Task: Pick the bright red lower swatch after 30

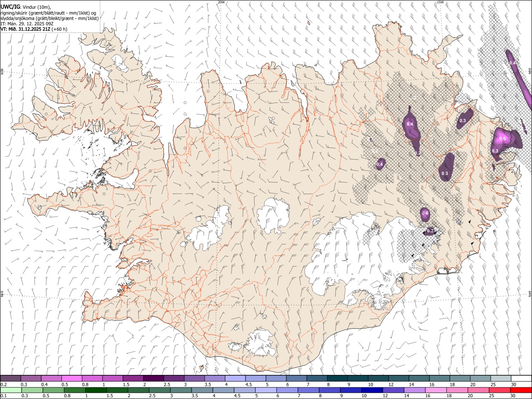Action: click(x=520, y=390)
